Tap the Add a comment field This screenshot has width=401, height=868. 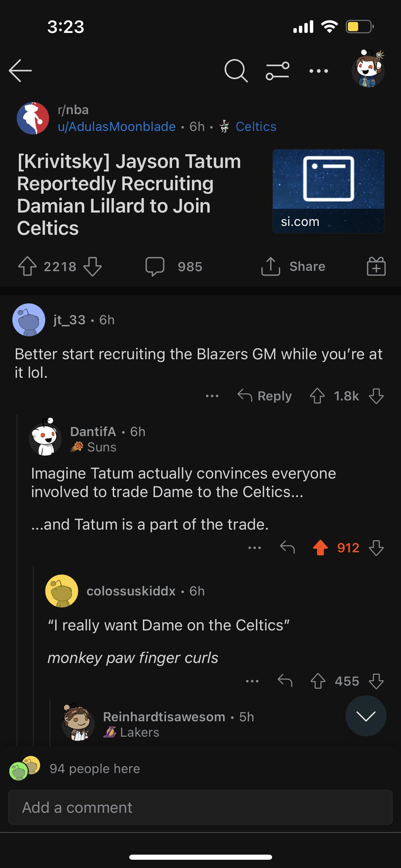point(200,807)
